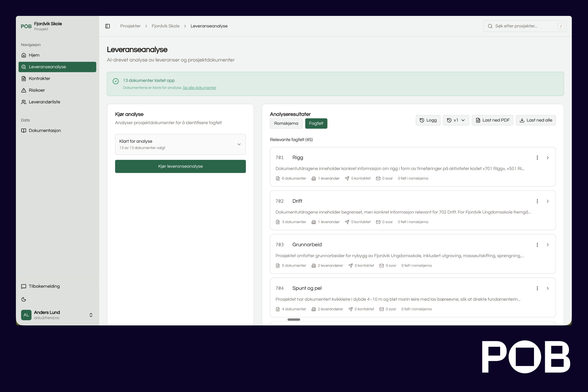Screen dimensions: 588x392
Task: Expand Klart for analyse document selector
Action: tap(180, 144)
